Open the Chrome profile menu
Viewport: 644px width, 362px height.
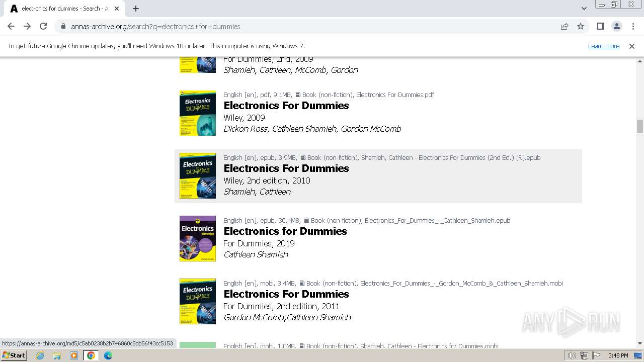(x=616, y=27)
